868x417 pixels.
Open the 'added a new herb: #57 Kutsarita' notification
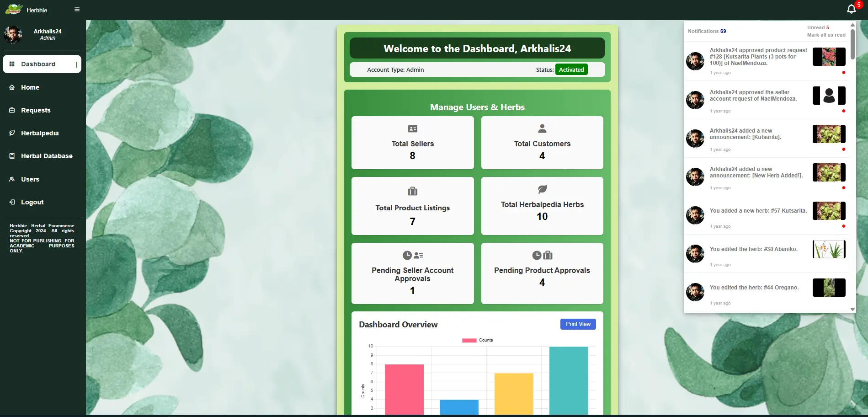(x=767, y=215)
